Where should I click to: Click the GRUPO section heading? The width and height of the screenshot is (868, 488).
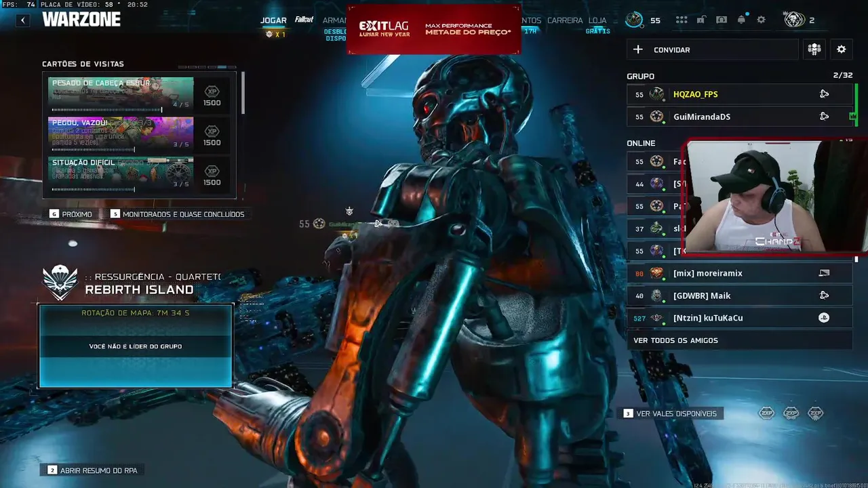coord(640,76)
